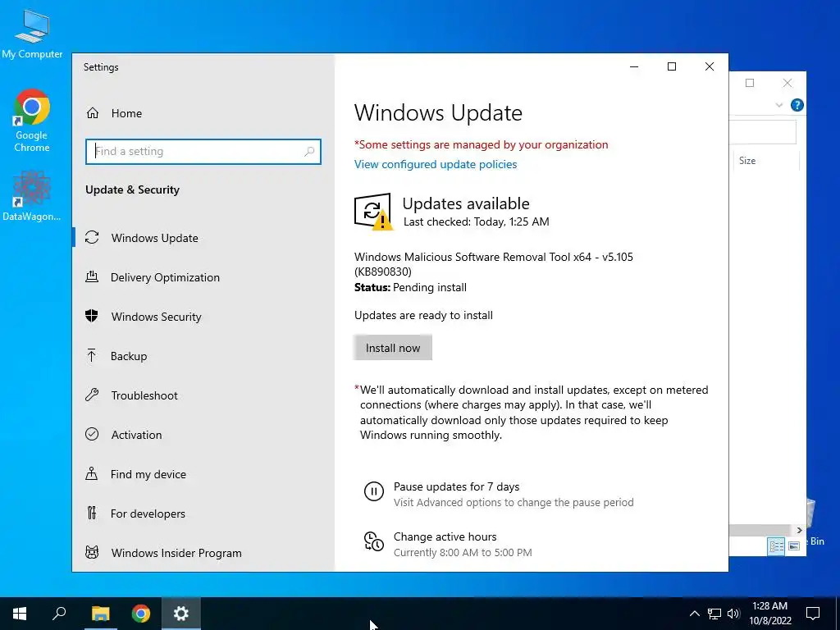Click the Activation checkmark icon
Viewport: 840px width, 630px height.
[x=92, y=434]
